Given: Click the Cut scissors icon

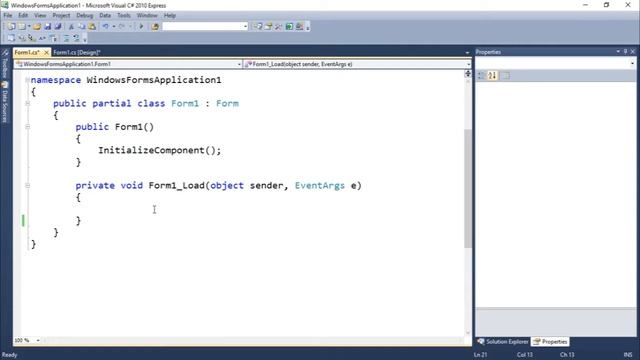Looking at the screenshot, I should pyautogui.click(x=71, y=27).
